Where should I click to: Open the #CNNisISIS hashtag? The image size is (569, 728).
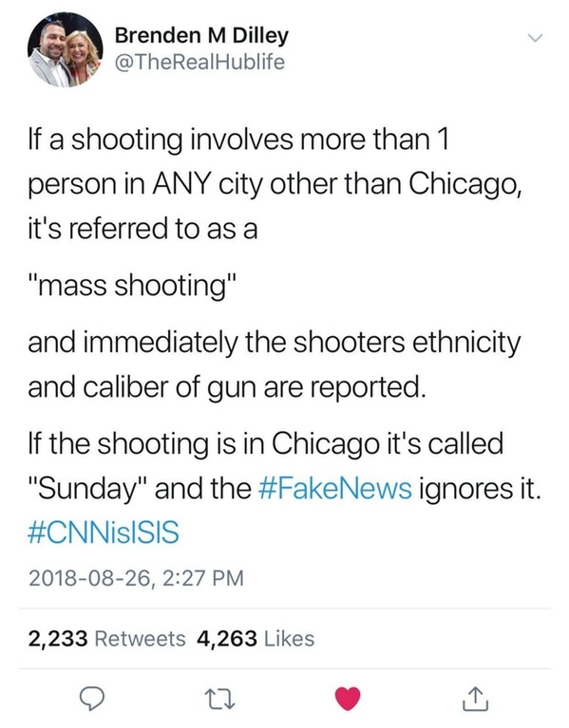[x=104, y=532]
